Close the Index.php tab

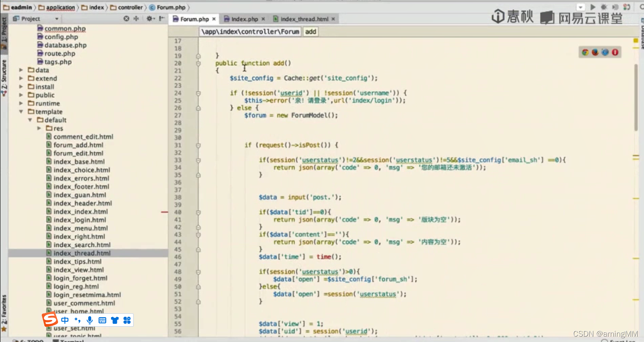(x=263, y=19)
